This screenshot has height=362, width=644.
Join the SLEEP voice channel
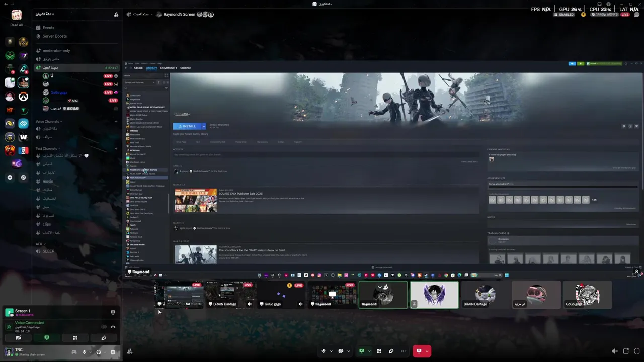(48, 251)
